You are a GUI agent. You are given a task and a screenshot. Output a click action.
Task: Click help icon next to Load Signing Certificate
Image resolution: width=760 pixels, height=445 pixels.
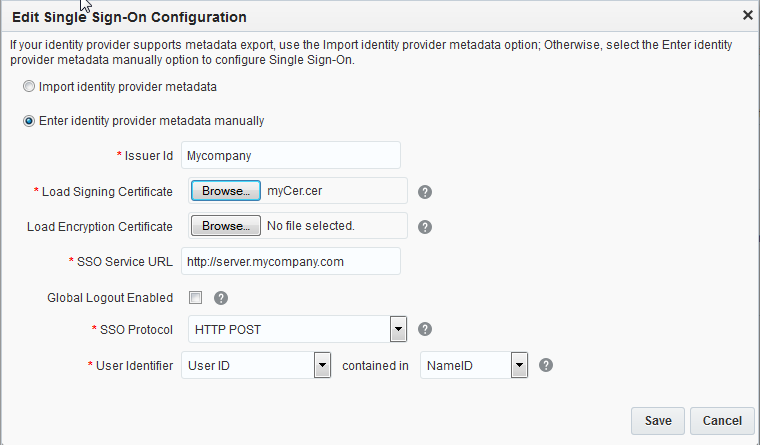[x=424, y=192]
